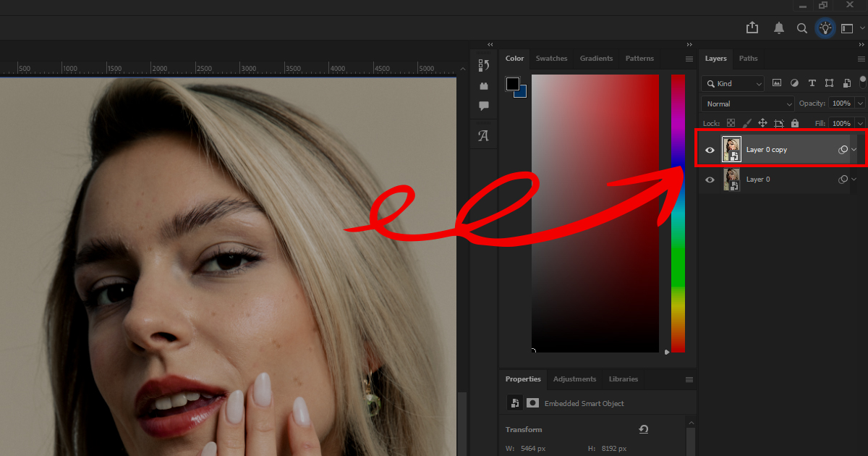
Task: Hide the Layer 0 layer
Action: (710, 180)
